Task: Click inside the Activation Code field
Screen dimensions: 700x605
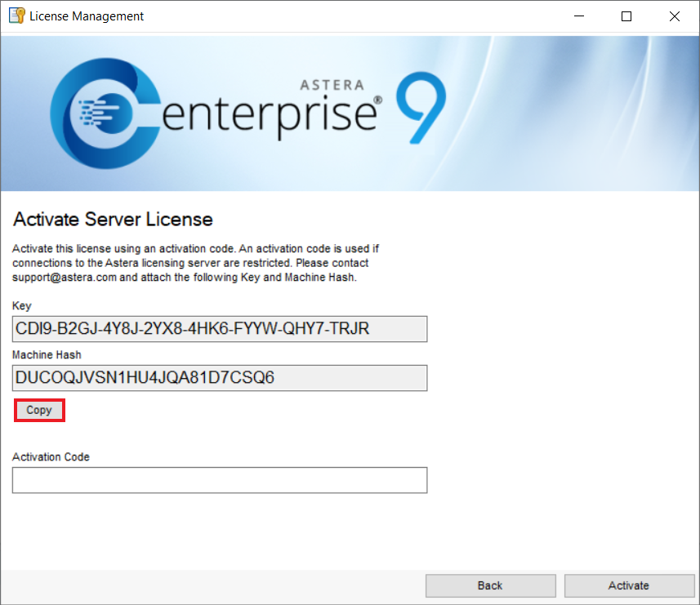Action: (x=220, y=480)
